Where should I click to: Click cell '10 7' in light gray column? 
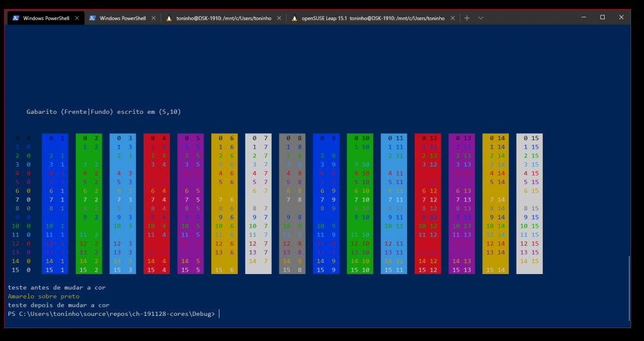pyautogui.click(x=258, y=226)
